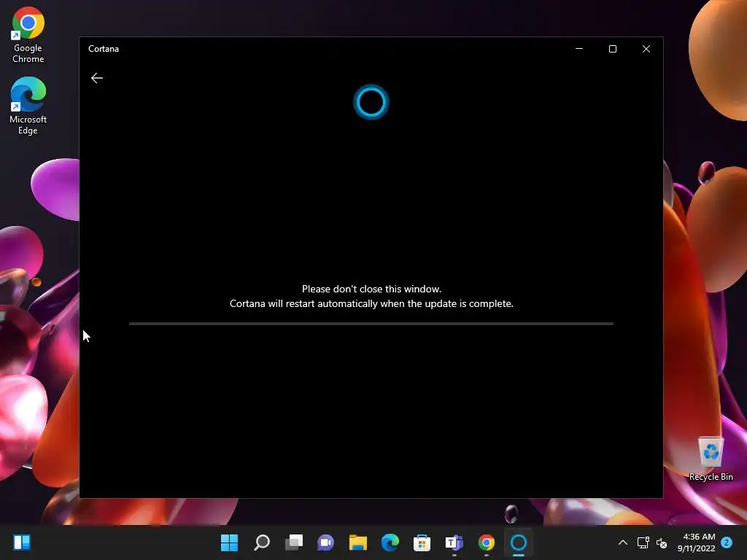Open the muted volume tray icon
Screen dimensions: 747x560
[x=661, y=542]
